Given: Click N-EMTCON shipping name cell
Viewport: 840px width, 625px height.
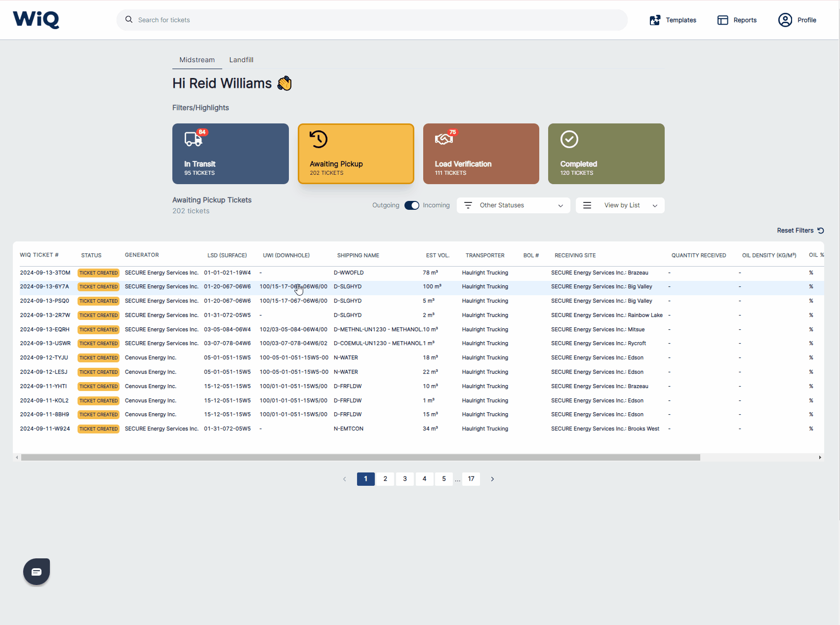Looking at the screenshot, I should click(349, 429).
